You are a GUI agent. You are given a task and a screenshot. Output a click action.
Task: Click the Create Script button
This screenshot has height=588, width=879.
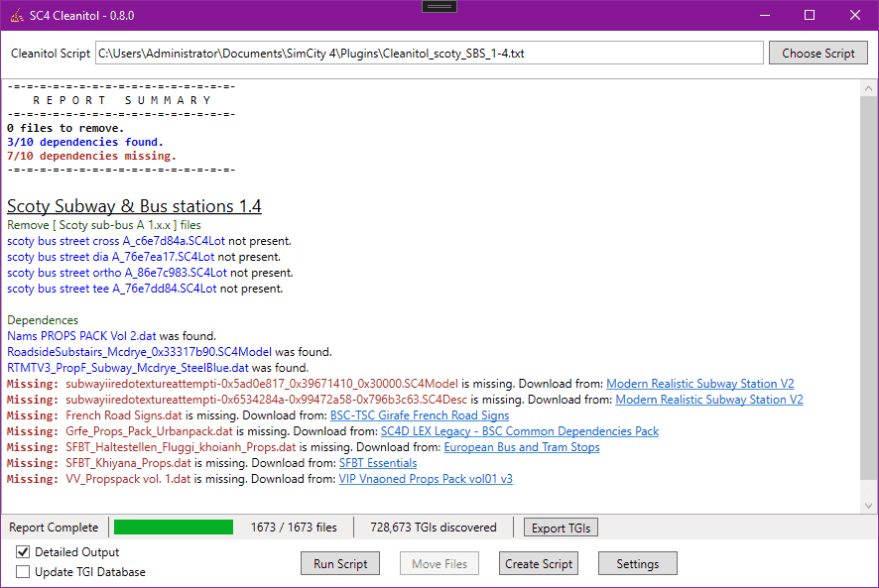[x=538, y=564]
